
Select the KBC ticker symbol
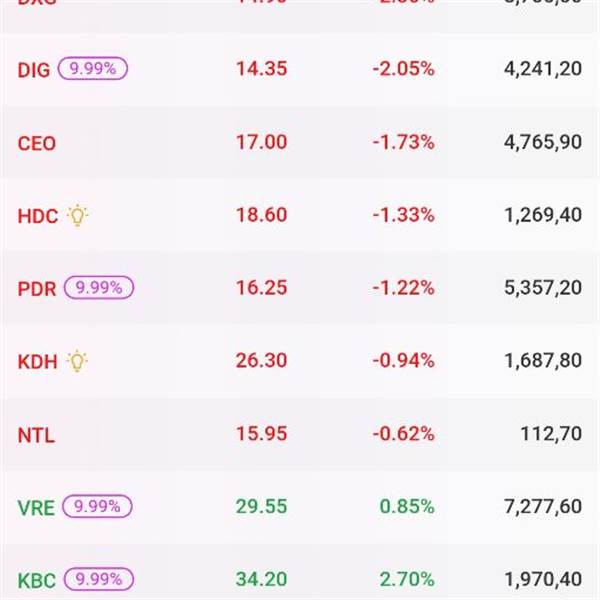click(x=37, y=580)
